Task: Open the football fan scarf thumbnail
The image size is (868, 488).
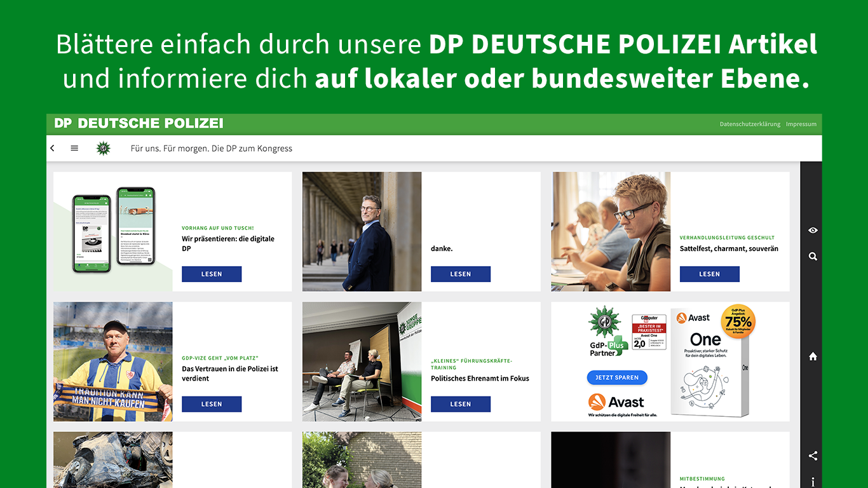Action: (x=113, y=362)
